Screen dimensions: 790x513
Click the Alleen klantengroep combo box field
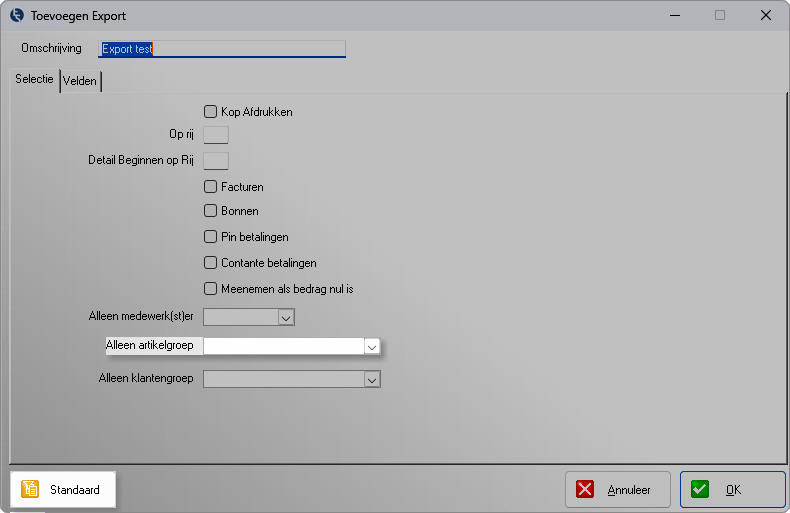[292, 379]
